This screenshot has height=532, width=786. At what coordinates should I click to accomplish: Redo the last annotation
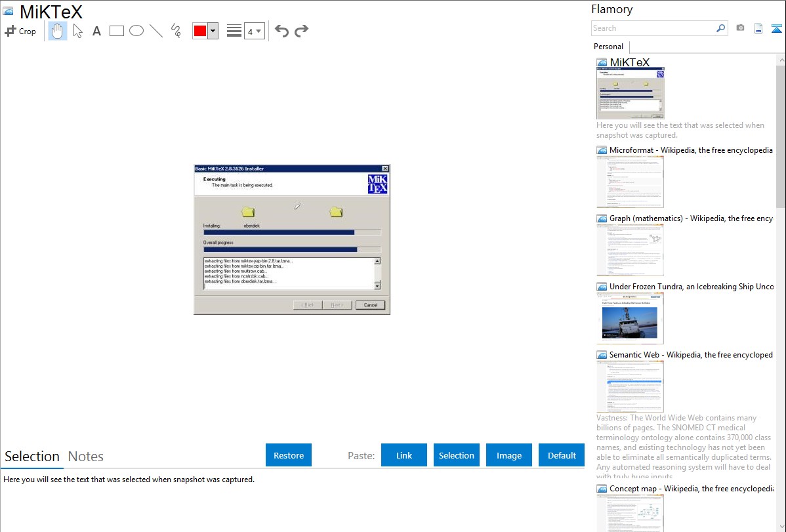point(301,31)
